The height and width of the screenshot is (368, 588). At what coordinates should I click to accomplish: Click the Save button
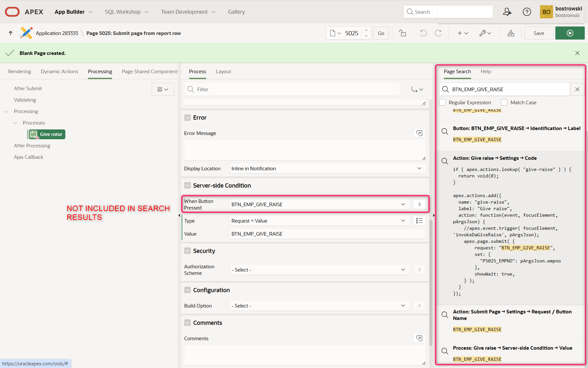[539, 33]
